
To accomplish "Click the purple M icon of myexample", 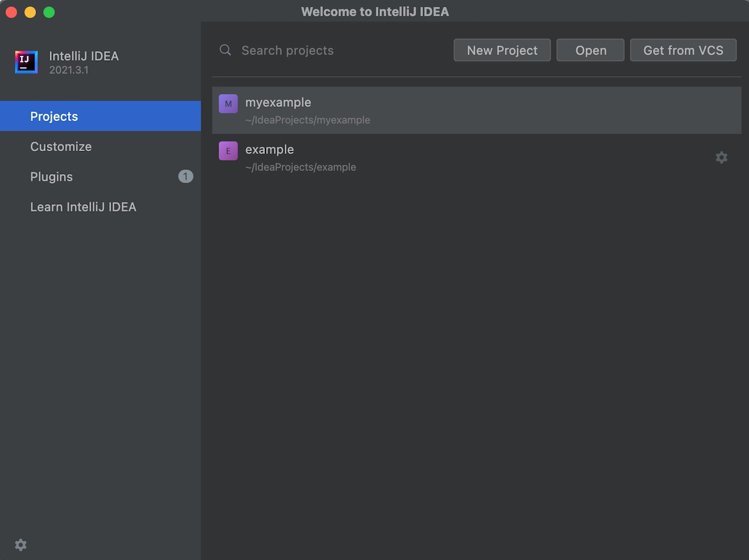I will point(228,103).
